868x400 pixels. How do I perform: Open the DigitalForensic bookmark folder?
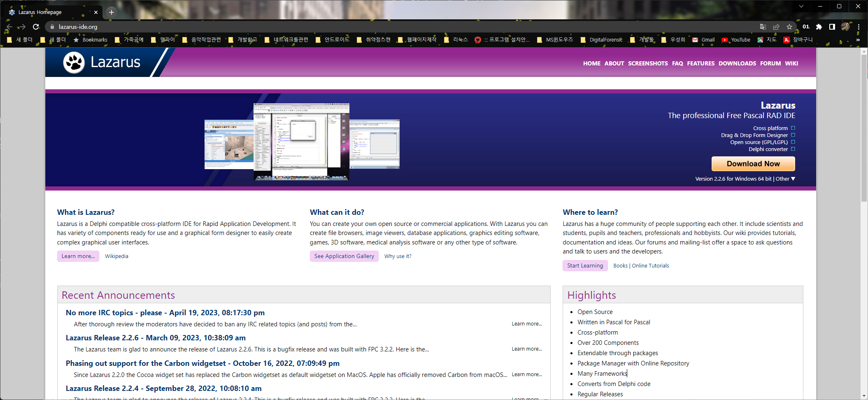click(601, 40)
